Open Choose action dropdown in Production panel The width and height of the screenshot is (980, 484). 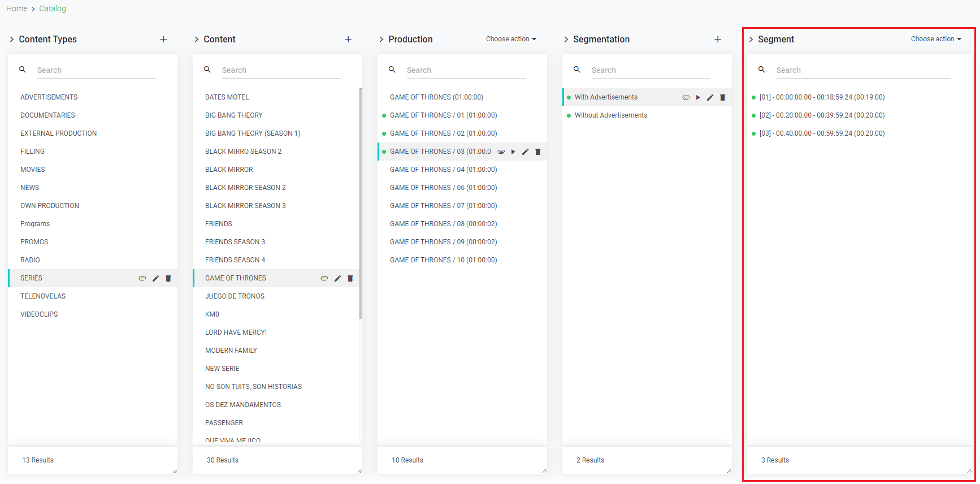click(x=511, y=39)
